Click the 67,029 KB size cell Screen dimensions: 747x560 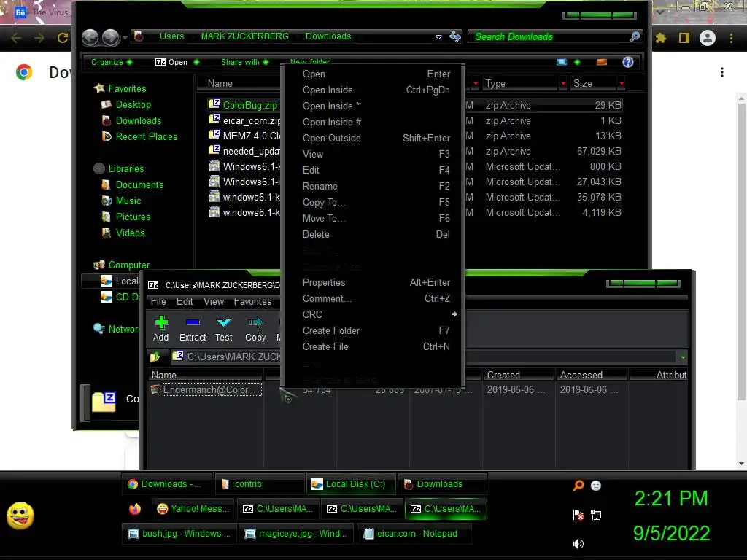click(x=599, y=152)
